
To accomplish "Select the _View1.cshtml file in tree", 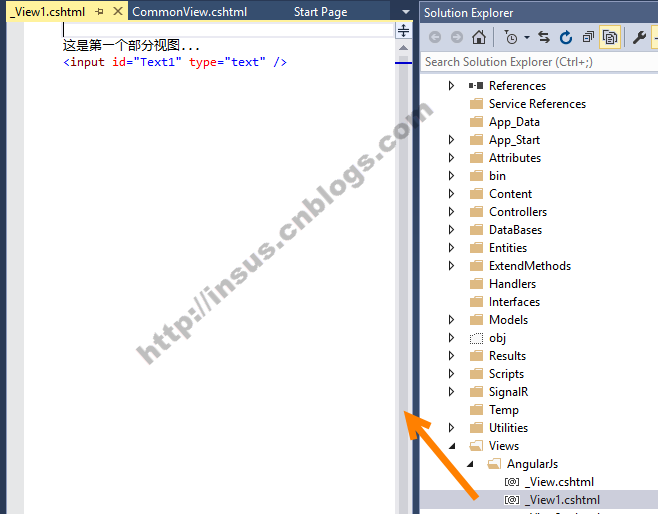I will pos(562,500).
